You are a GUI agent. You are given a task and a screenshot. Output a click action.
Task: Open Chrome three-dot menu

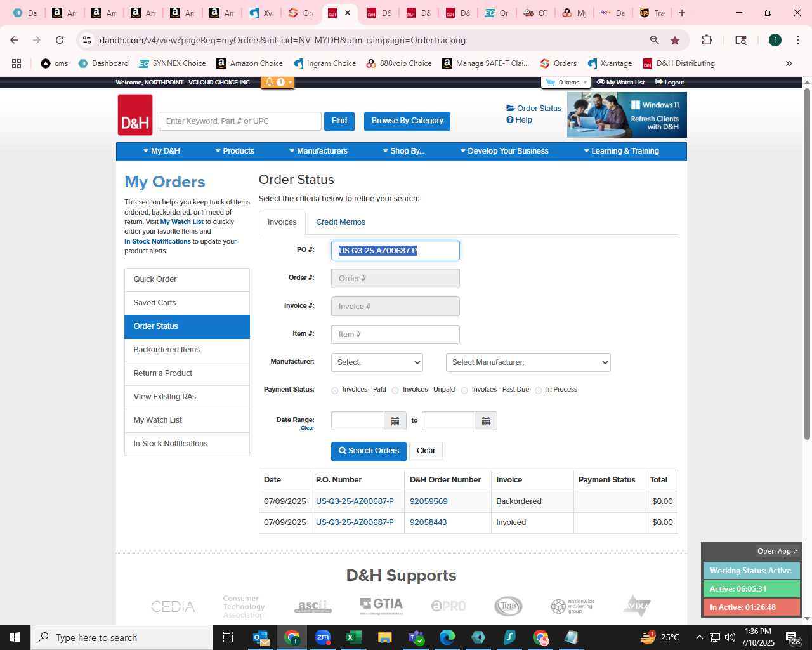pos(798,40)
